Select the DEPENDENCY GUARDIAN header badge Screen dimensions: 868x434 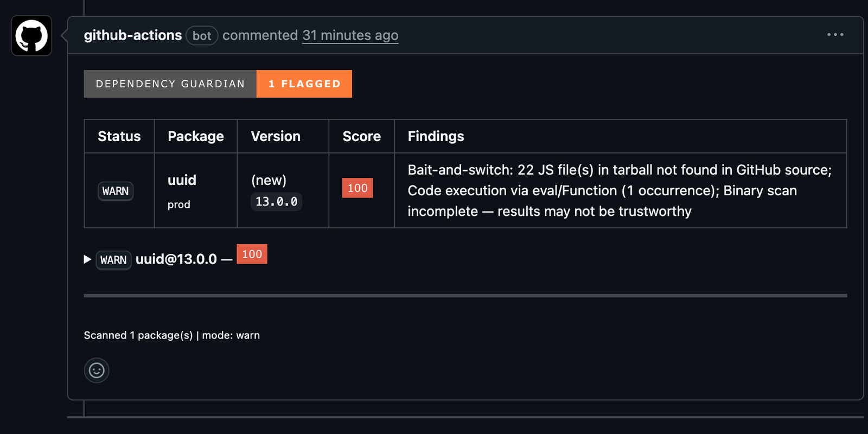pos(170,84)
